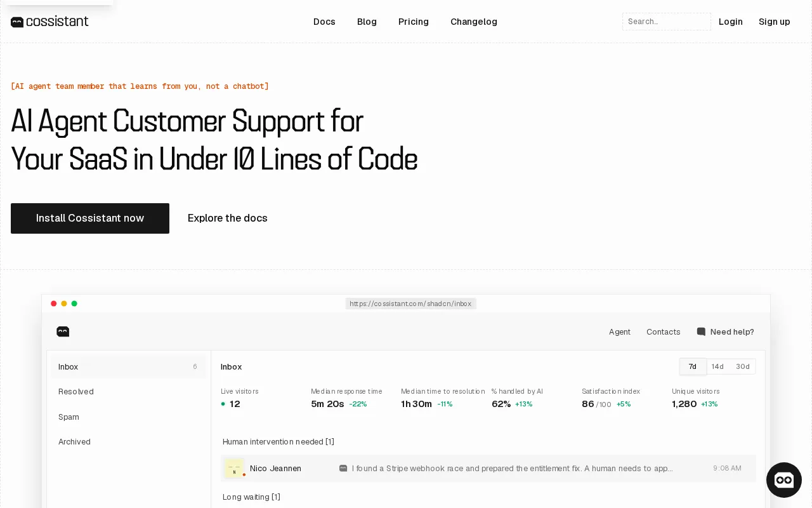
Task: Click the Cossistant logo inside dashboard preview
Action: point(63,331)
